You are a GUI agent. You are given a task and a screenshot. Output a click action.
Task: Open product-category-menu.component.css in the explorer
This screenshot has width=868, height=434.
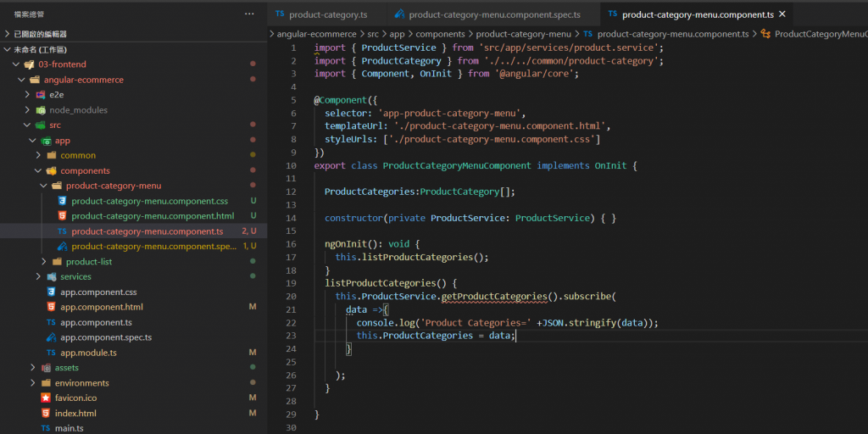coord(149,201)
